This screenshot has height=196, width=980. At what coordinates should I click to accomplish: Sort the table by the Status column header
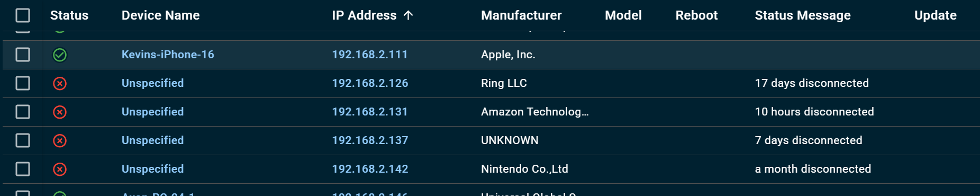click(x=69, y=15)
